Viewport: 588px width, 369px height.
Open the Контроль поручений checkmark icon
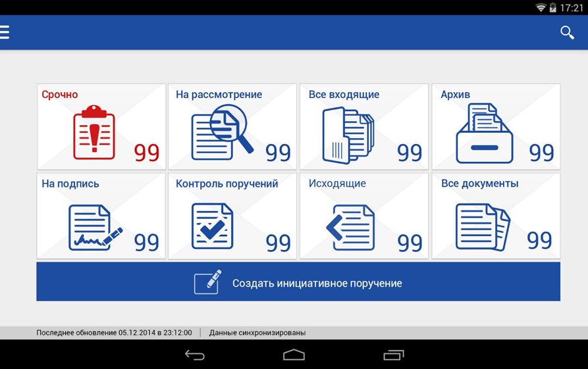(212, 226)
